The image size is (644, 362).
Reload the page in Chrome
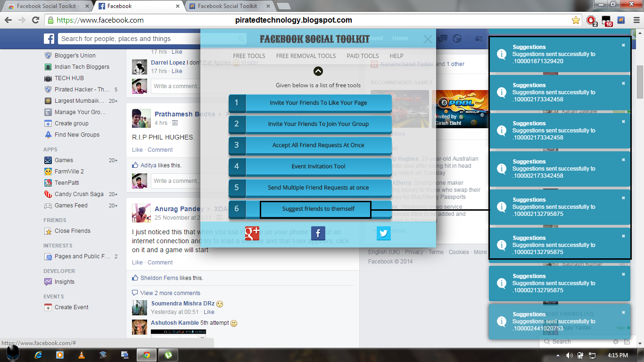pyautogui.click(x=35, y=20)
